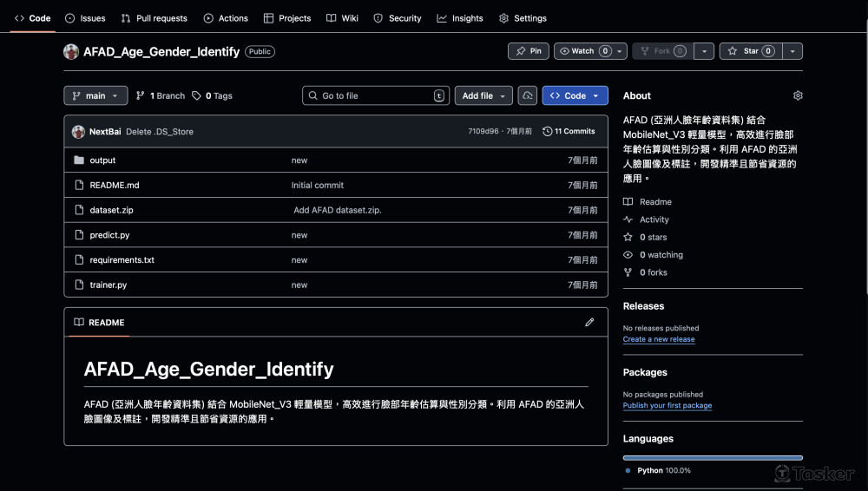The image size is (868, 491).
Task: Open the main branch selector
Action: coord(95,95)
